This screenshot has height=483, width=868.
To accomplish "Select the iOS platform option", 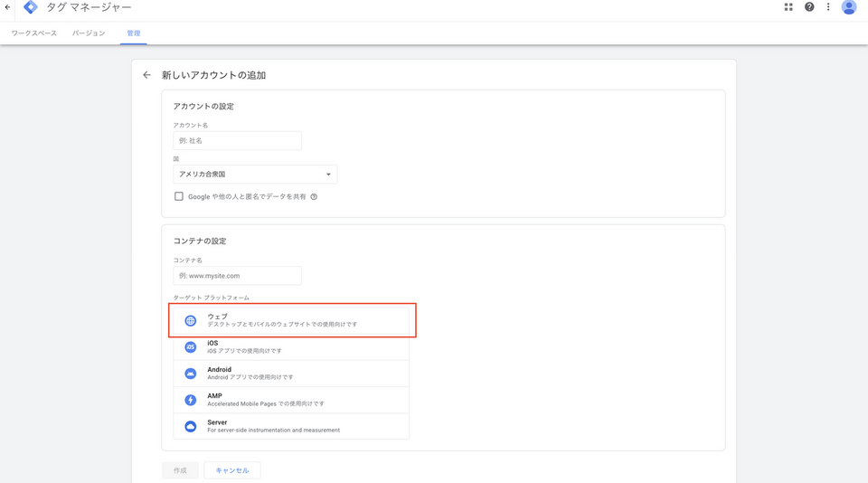I will point(290,347).
